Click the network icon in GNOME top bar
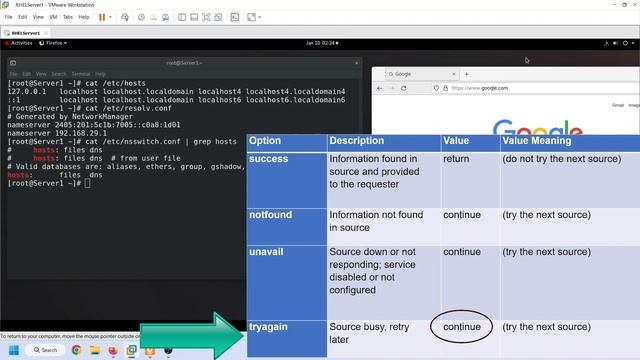The image size is (640, 360). click(x=607, y=43)
